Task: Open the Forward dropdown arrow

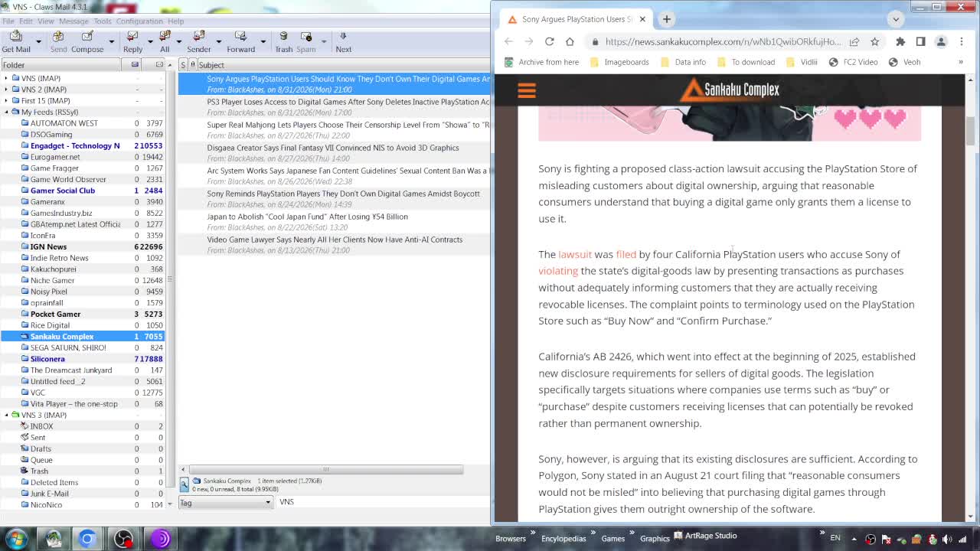Action: [x=263, y=41]
